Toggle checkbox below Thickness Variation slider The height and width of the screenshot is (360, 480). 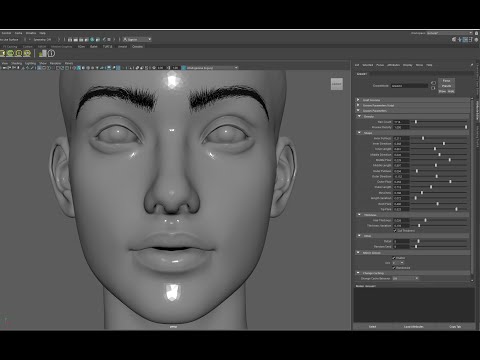coord(395,230)
